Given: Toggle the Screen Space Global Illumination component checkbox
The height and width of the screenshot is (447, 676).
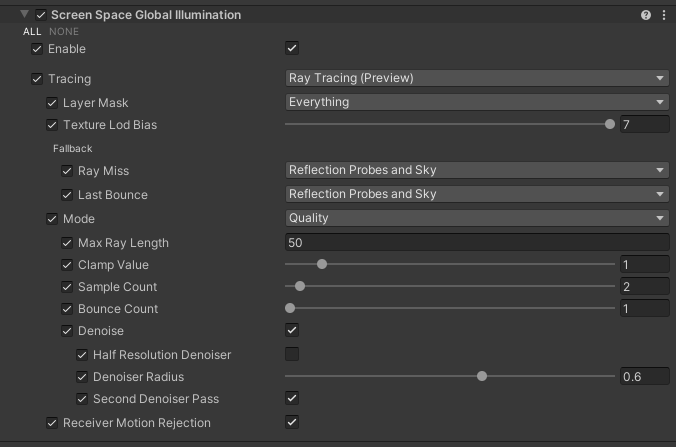Looking at the screenshot, I should pyautogui.click(x=41, y=16).
